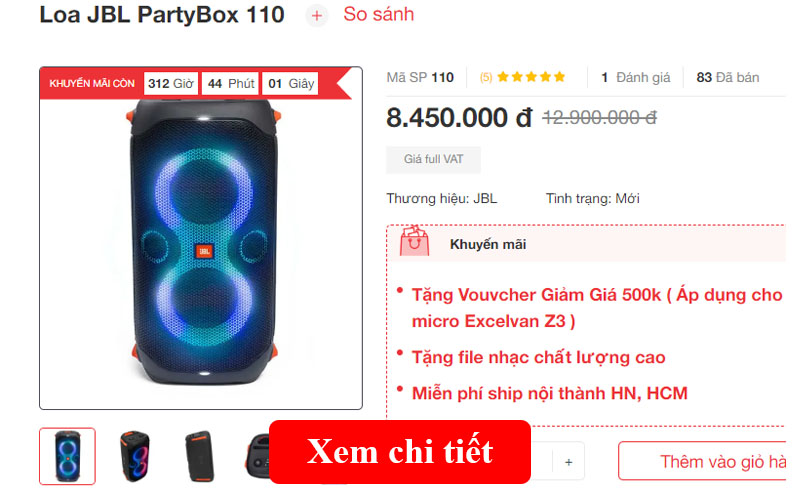This screenshot has height=494, width=800.
Task: Click the Giá full VAT label
Action: [x=433, y=159]
